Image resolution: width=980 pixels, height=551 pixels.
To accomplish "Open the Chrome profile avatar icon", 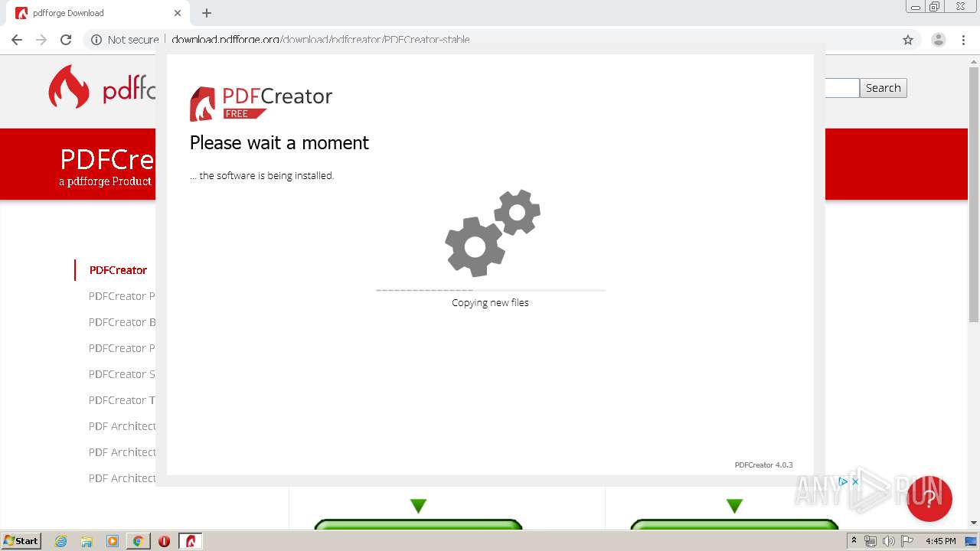I will coord(938,40).
